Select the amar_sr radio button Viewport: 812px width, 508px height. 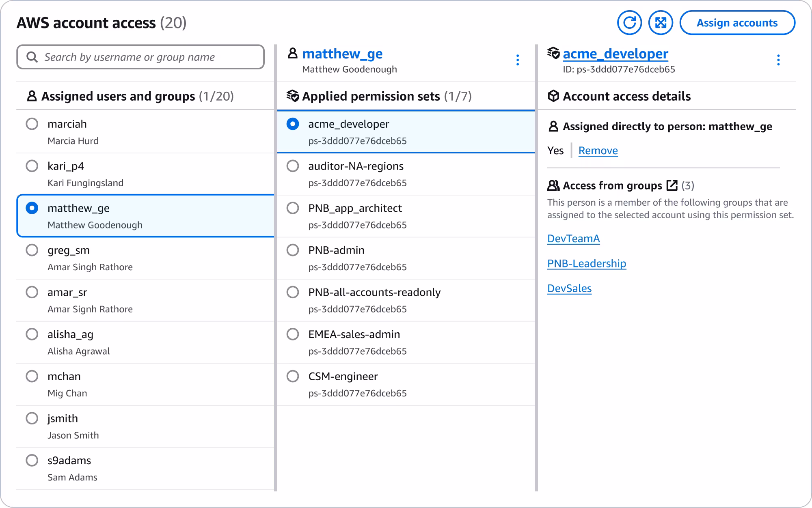32,292
